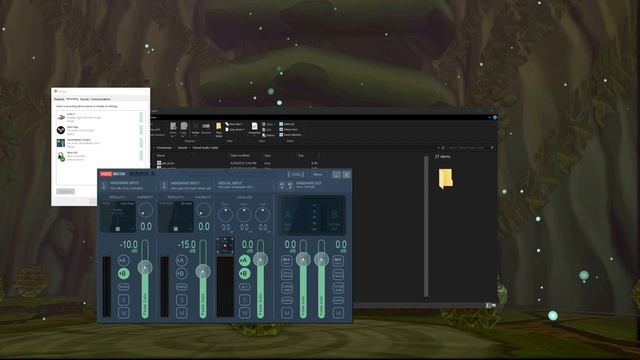Open Easy access dropdown in Explorer
Screen dimensions: 640x360
coord(236,129)
